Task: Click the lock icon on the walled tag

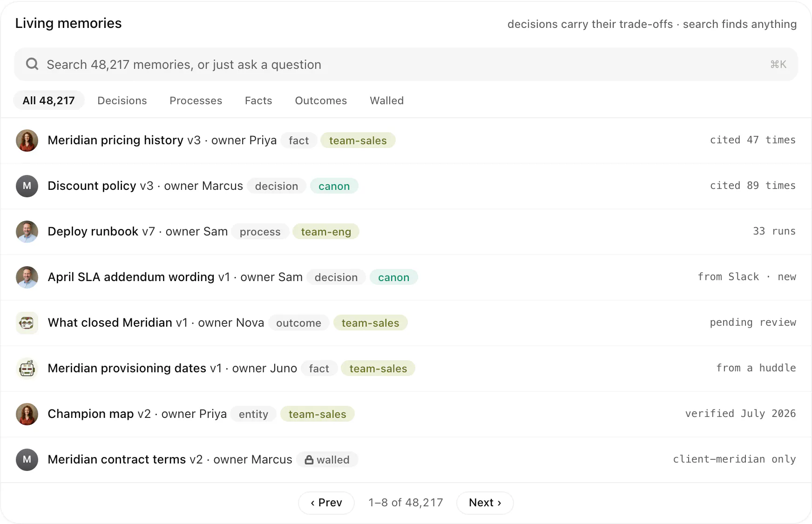Action: click(x=309, y=460)
